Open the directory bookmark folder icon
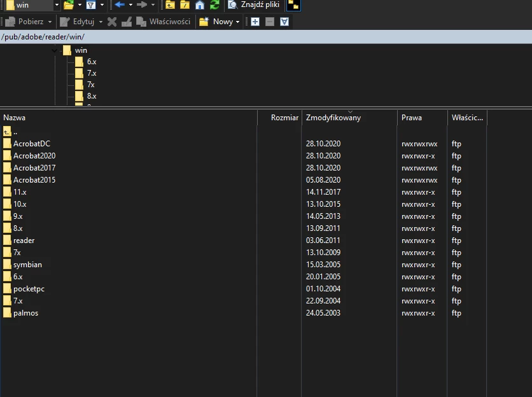The height and width of the screenshot is (397, 532). [x=69, y=4]
